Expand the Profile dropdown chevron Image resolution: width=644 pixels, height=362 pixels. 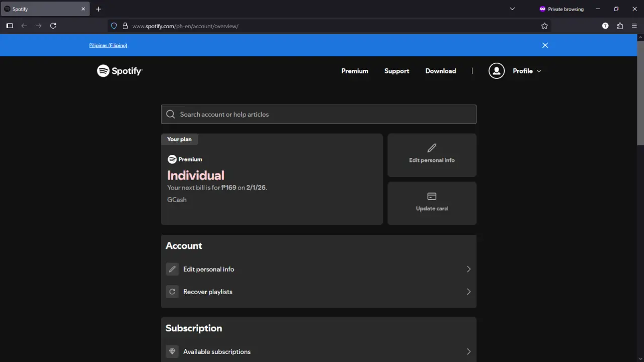tap(539, 71)
